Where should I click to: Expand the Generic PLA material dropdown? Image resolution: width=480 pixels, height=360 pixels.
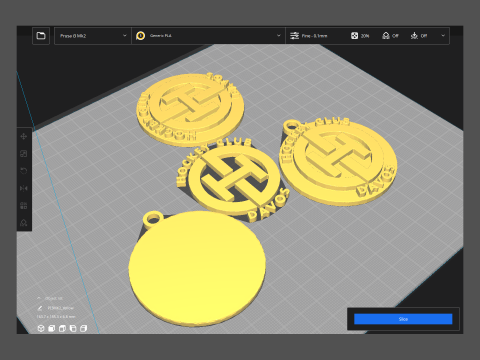click(279, 36)
